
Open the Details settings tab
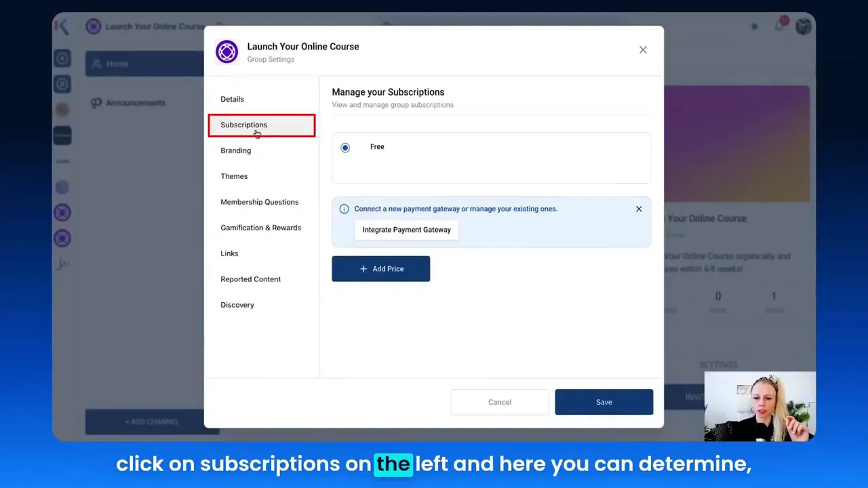[x=232, y=99]
